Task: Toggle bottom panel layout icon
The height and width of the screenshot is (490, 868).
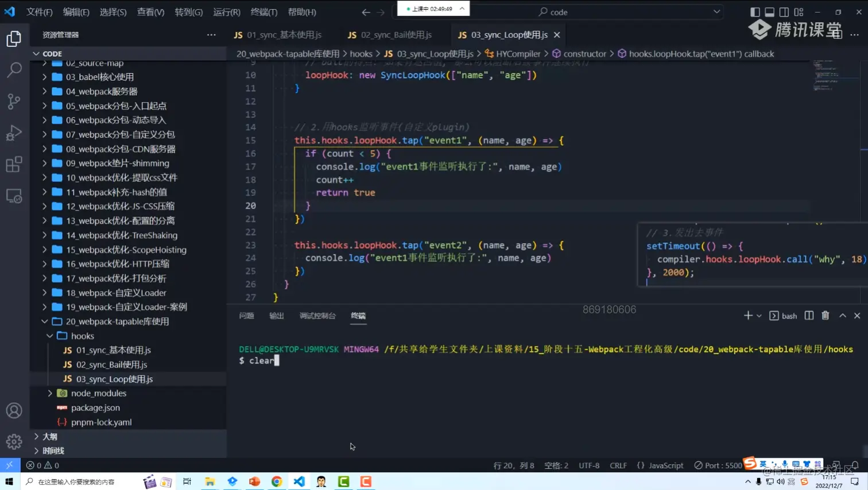Action: point(769,12)
